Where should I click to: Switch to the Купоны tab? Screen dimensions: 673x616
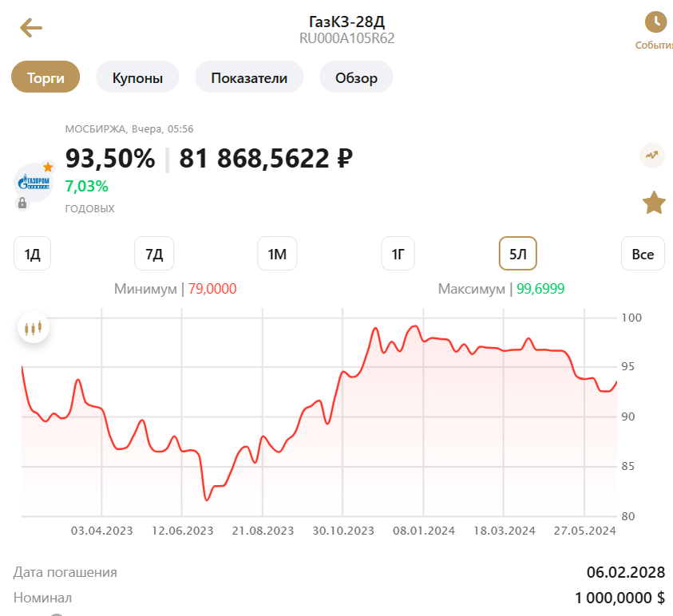[x=137, y=77]
